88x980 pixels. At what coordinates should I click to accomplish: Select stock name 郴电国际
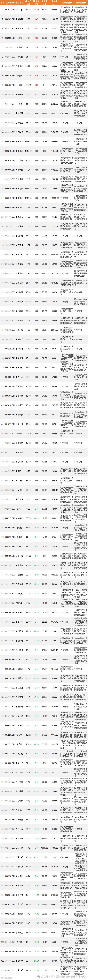pyautogui.click(x=19, y=19)
